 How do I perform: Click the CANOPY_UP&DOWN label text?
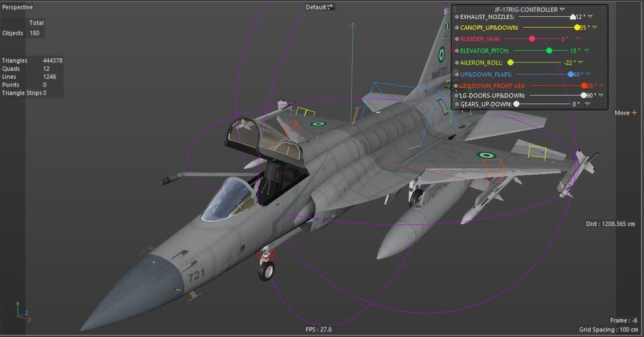pos(489,28)
